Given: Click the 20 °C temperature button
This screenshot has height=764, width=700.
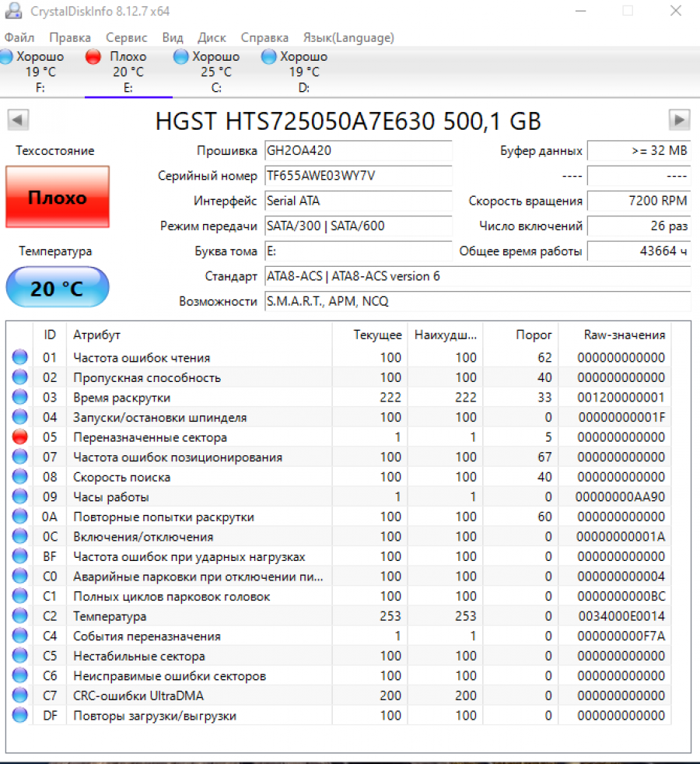Looking at the screenshot, I should tap(58, 289).
